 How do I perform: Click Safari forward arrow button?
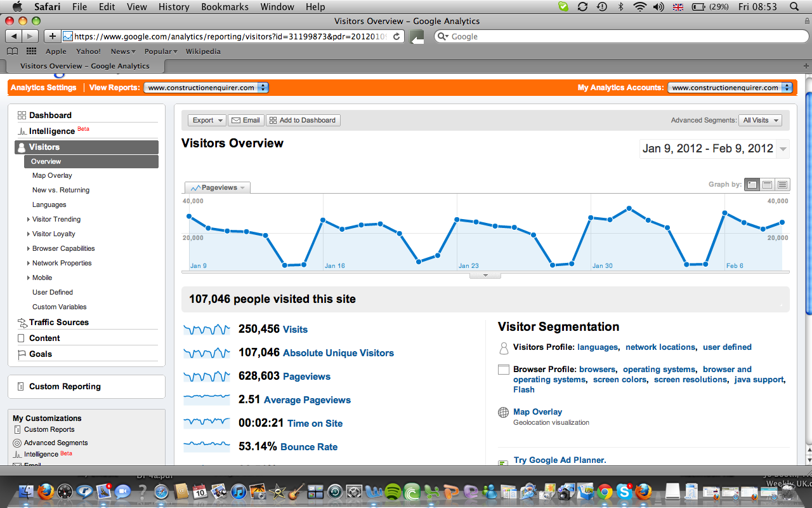click(x=30, y=36)
